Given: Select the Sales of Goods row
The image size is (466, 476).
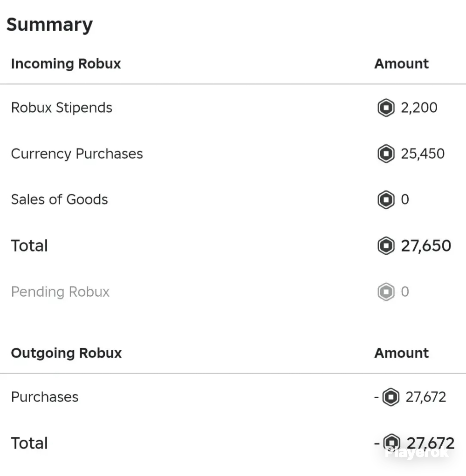Looking at the screenshot, I should (233, 199).
